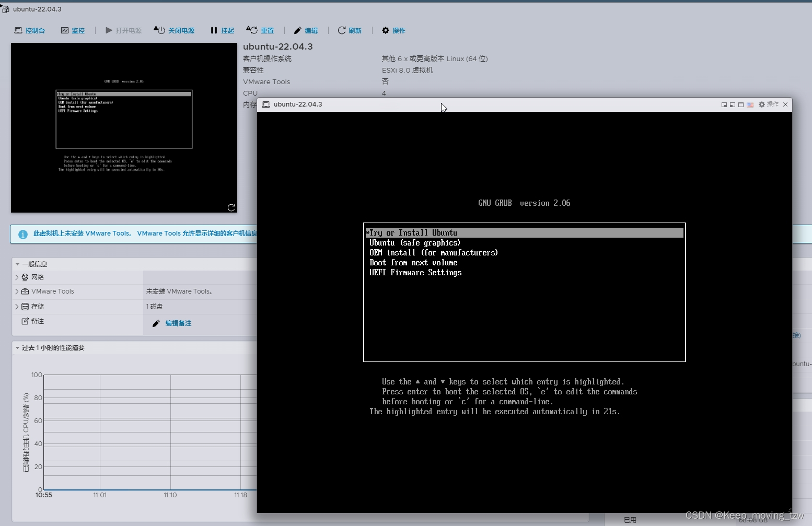The width and height of the screenshot is (812, 526).
Task: Close the ubuntu-22.04.3 console window
Action: (785, 104)
